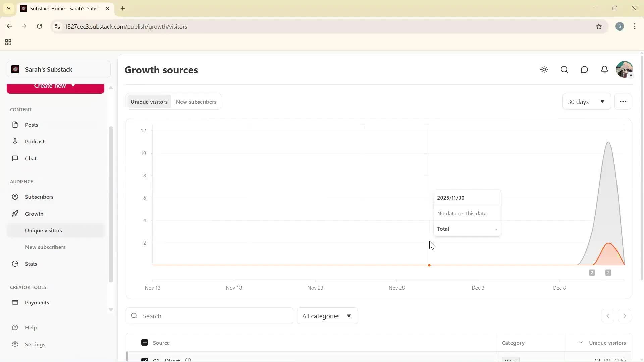The image size is (644, 362).
Task: Uncheck the Direct source row checkbox
Action: click(144, 360)
